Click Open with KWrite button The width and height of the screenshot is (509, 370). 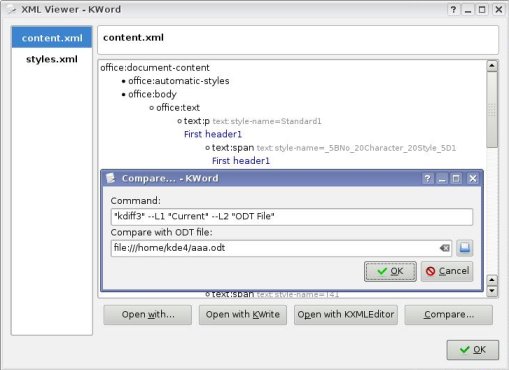243,315
